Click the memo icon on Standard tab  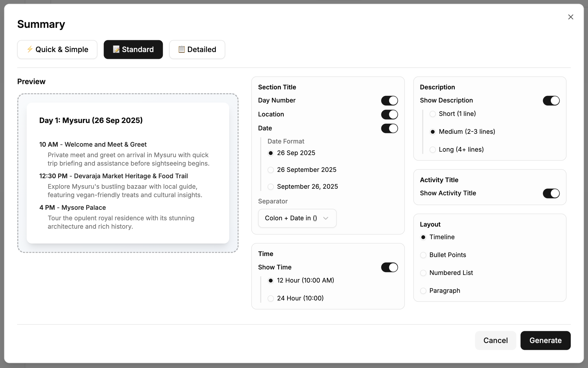click(x=116, y=49)
